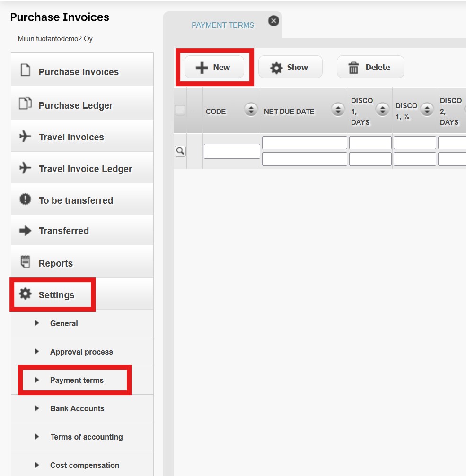
Task: Click the Purchase Ledger pages icon
Action: coord(25,103)
